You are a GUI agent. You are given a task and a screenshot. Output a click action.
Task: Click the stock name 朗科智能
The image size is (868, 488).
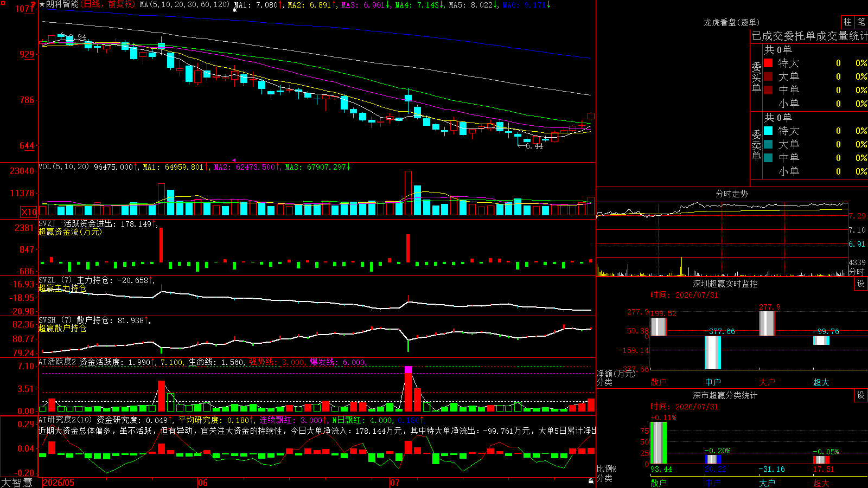pyautogui.click(x=62, y=4)
